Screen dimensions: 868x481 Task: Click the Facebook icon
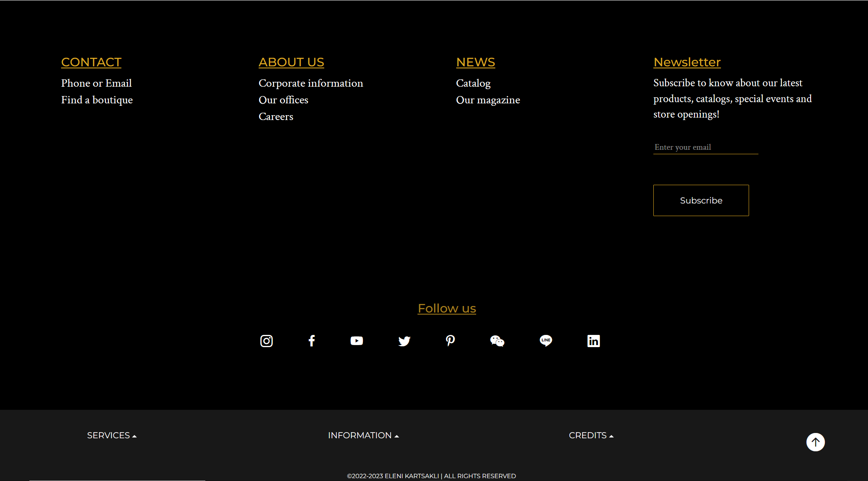coord(312,341)
